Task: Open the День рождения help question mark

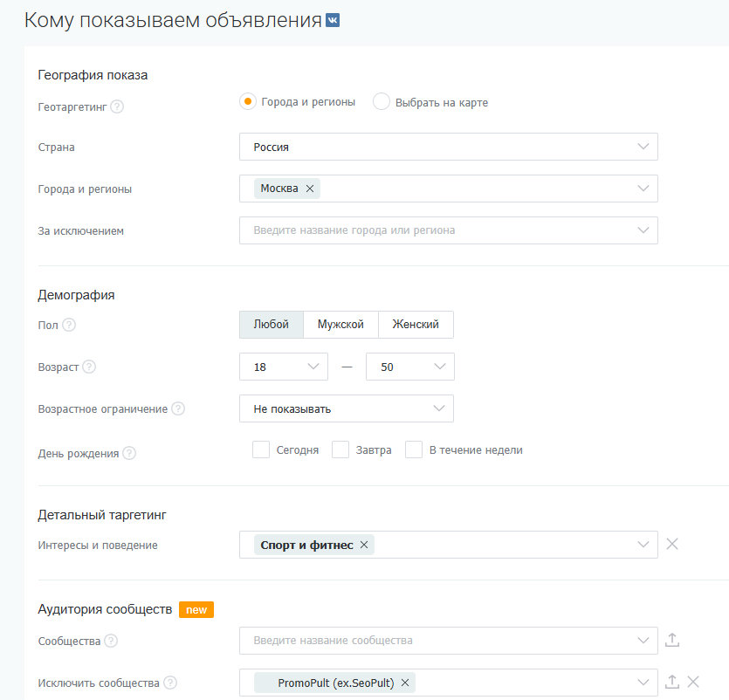Action: point(129,453)
